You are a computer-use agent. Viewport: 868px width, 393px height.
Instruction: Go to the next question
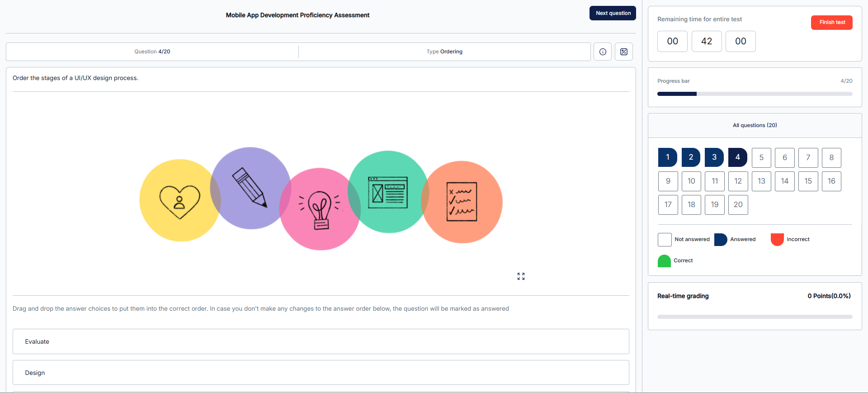coord(613,13)
